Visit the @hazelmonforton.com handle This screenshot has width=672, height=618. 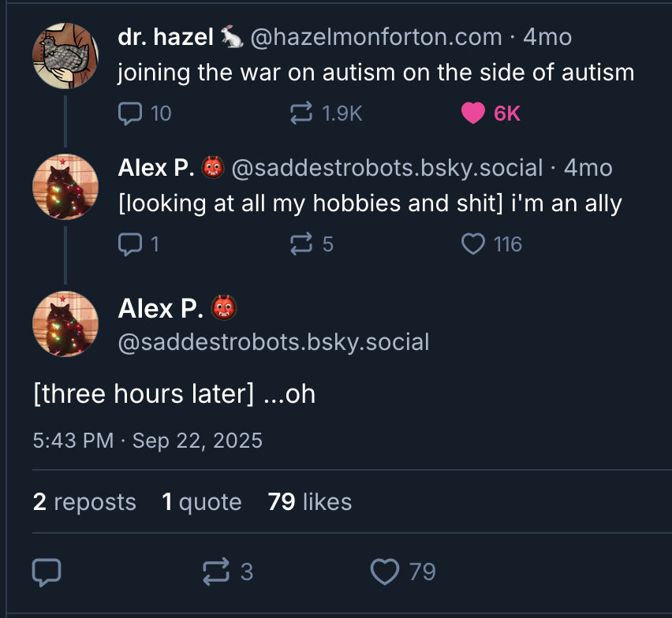376,36
